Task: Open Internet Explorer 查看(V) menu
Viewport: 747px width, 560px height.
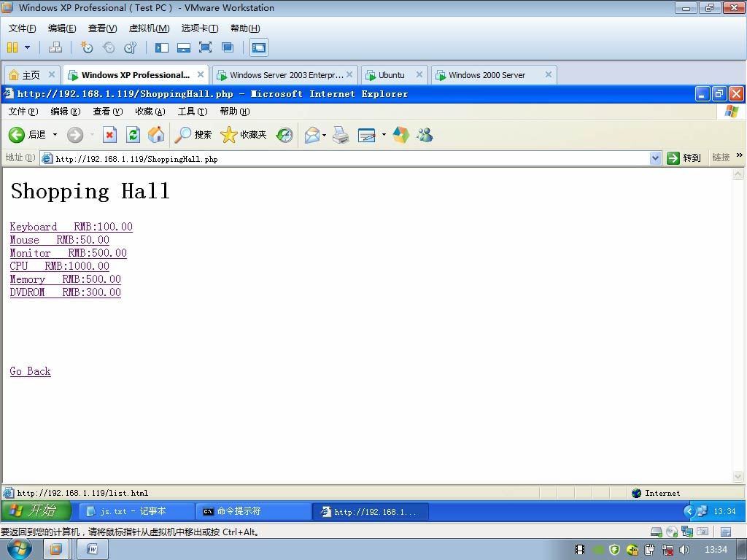Action: (108, 112)
